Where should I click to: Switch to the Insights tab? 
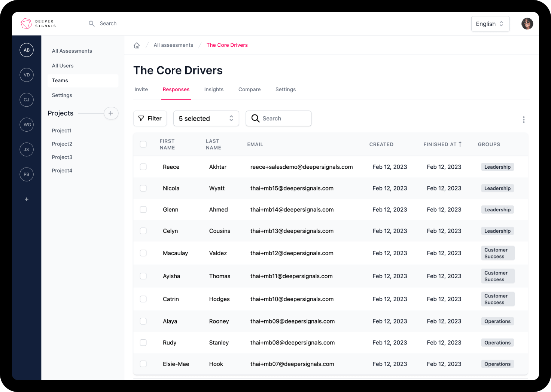214,89
